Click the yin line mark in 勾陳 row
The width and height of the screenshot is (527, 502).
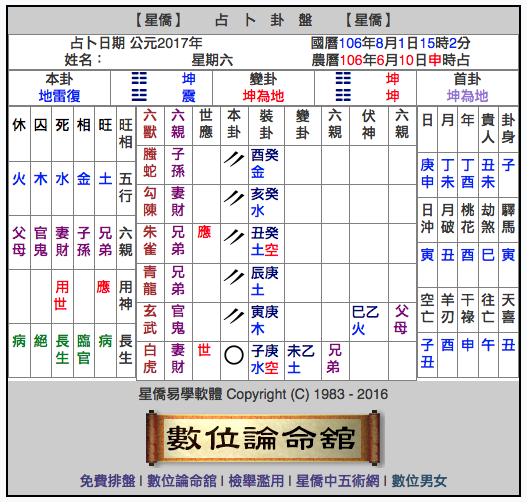(234, 198)
